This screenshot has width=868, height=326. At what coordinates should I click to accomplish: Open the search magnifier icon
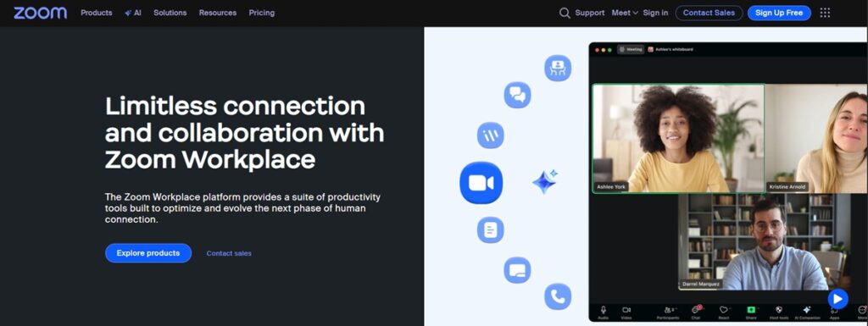click(x=564, y=13)
